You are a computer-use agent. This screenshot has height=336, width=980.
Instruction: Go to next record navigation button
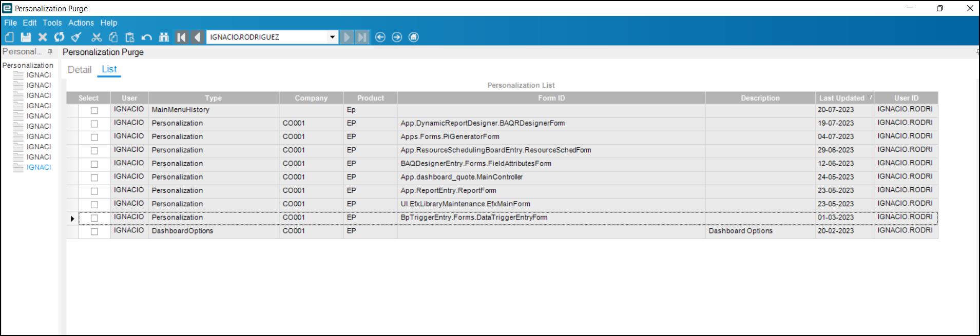347,37
